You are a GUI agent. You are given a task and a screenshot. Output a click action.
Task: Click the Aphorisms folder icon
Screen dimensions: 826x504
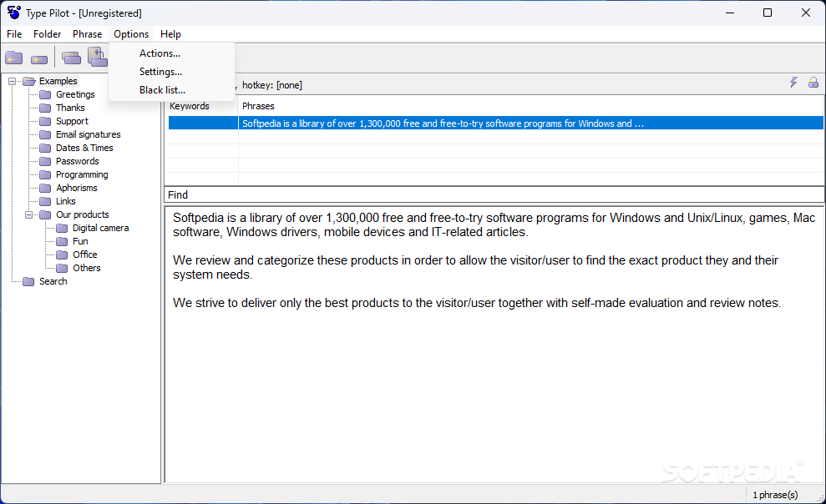pyautogui.click(x=46, y=188)
